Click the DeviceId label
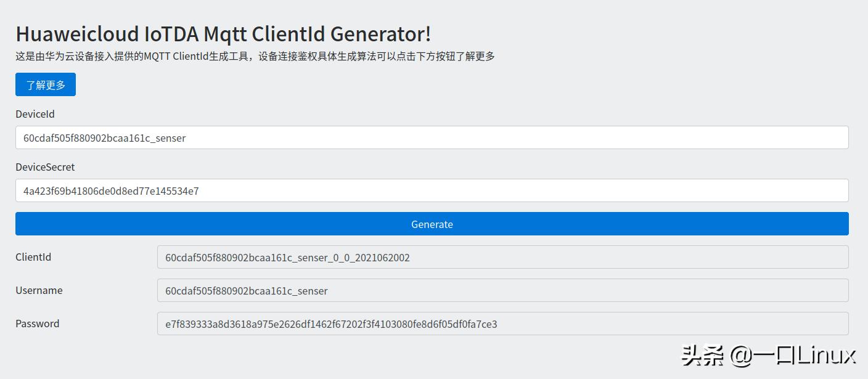868x379 pixels. coord(35,114)
